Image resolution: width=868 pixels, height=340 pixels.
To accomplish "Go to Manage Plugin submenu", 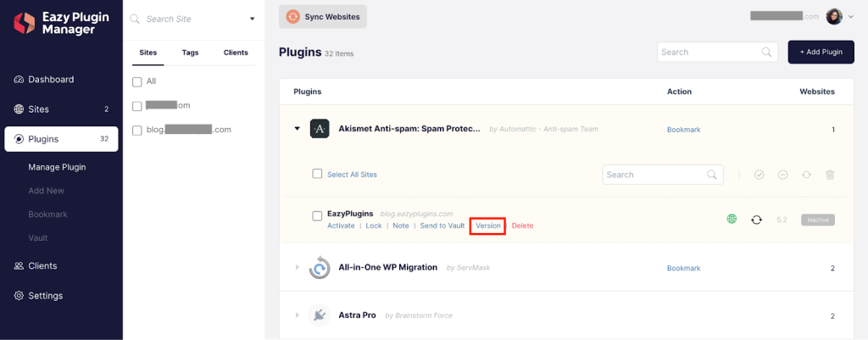I will click(x=57, y=167).
